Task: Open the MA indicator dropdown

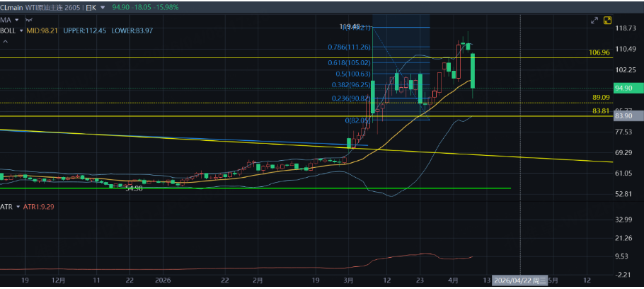Action: tap(17, 20)
